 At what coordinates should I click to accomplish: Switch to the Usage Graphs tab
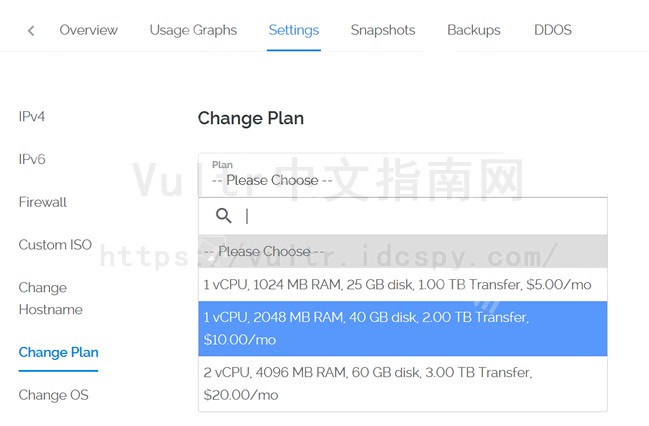click(193, 30)
